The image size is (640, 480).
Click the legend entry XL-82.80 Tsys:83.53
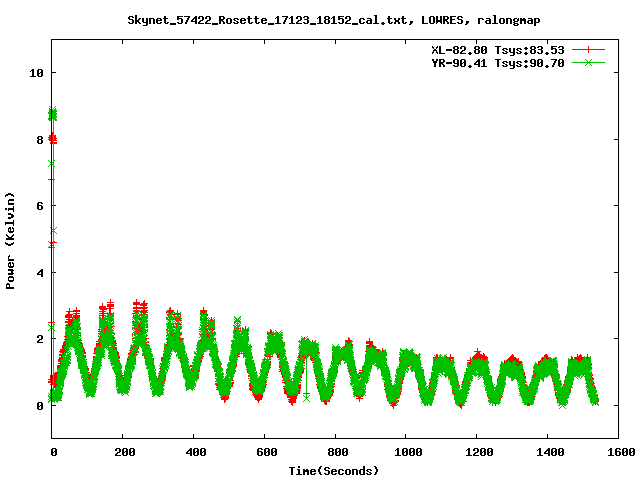pos(498,50)
